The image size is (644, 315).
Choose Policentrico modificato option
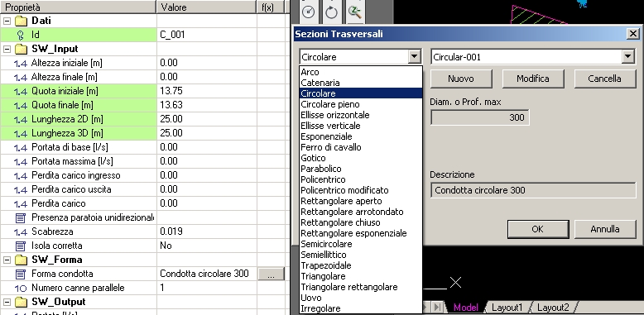click(x=361, y=190)
